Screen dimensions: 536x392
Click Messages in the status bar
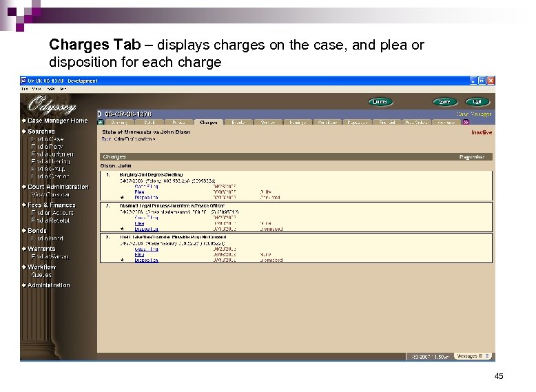pyautogui.click(x=467, y=355)
